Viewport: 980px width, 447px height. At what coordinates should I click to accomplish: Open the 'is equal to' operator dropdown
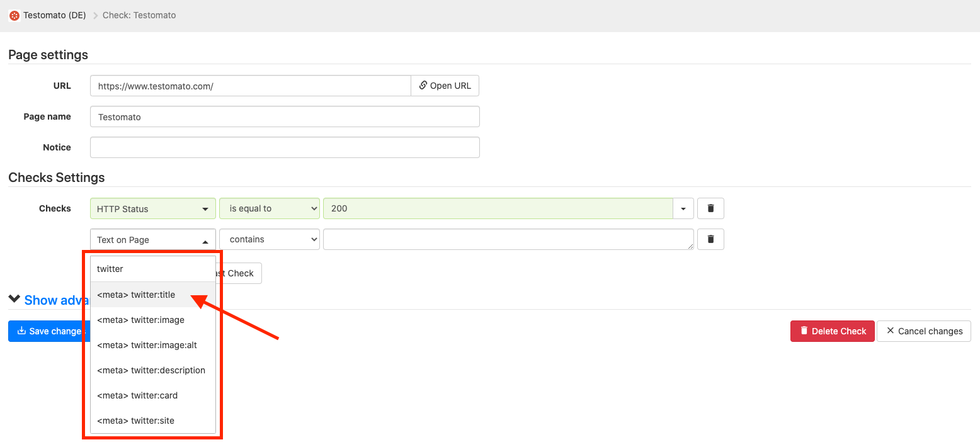point(270,208)
